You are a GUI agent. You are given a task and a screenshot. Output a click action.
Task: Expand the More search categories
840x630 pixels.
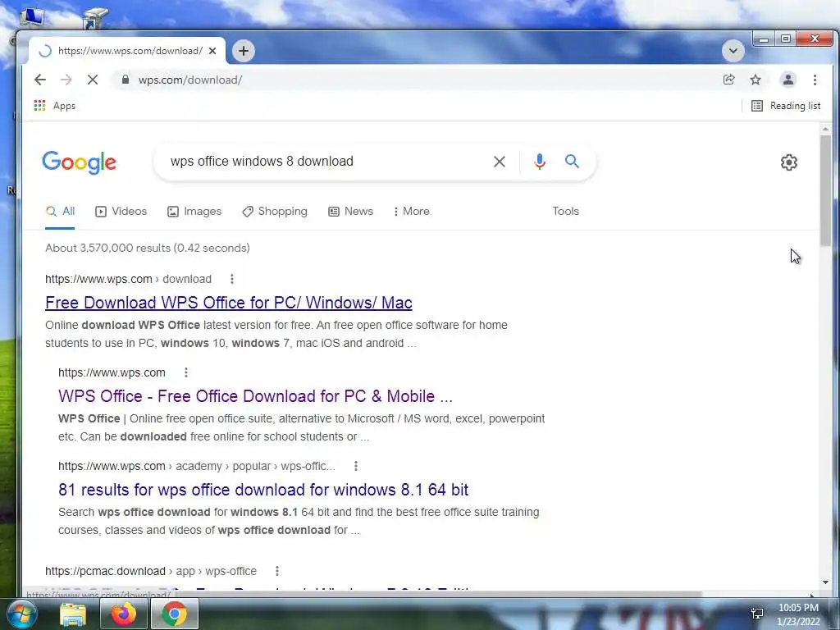pos(412,211)
